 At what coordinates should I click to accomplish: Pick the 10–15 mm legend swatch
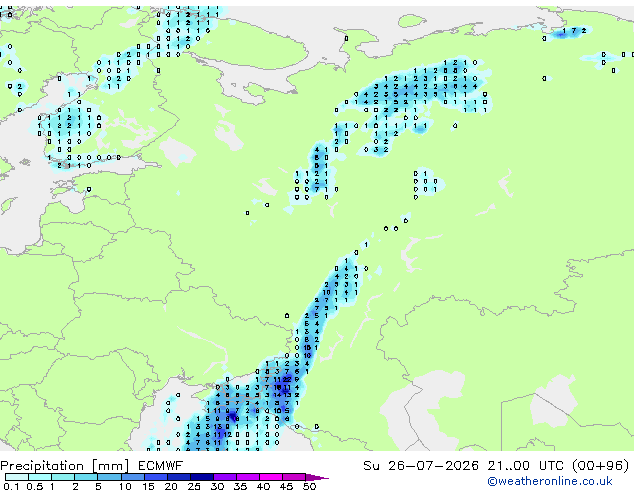pyautogui.click(x=132, y=477)
